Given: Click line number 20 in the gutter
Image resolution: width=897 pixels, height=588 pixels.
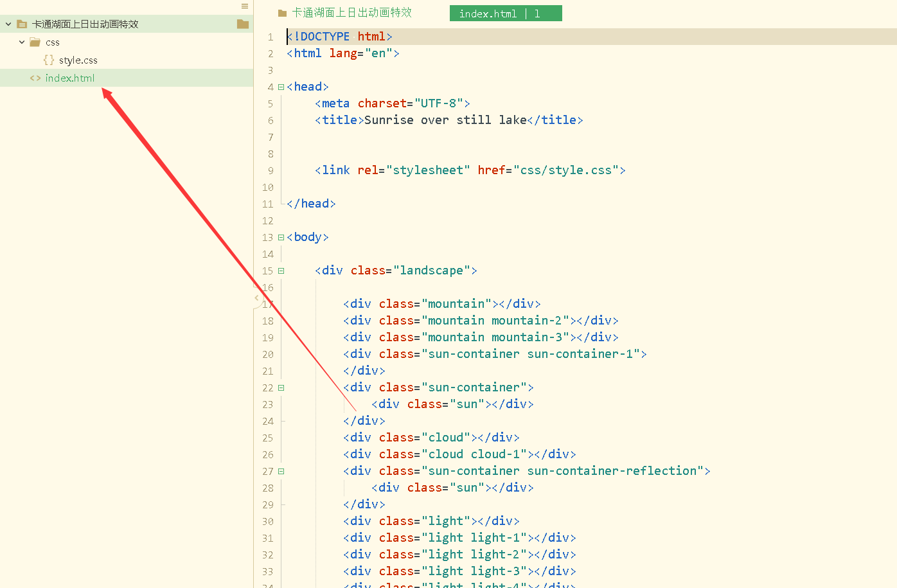Looking at the screenshot, I should click(x=268, y=355).
